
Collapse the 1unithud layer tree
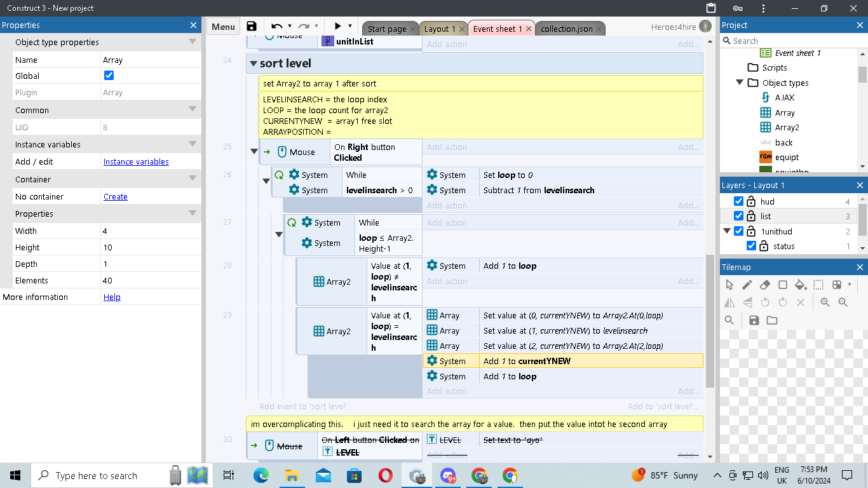[x=727, y=231]
